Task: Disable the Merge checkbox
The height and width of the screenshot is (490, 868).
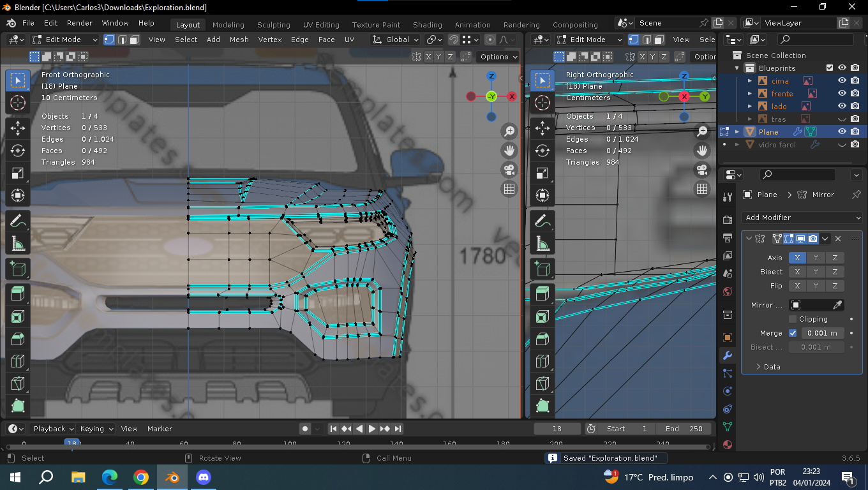Action: (793, 333)
